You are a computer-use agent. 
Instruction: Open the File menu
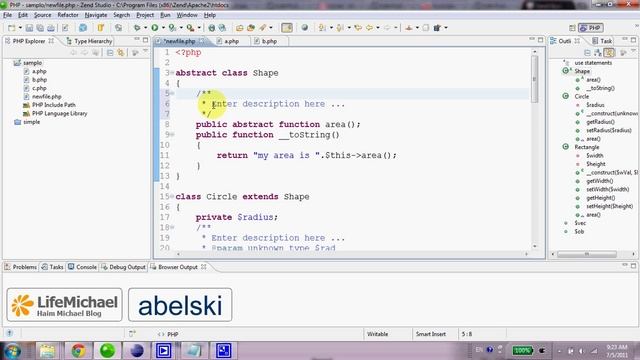click(7, 15)
